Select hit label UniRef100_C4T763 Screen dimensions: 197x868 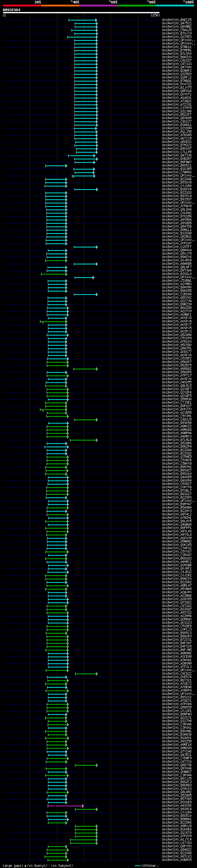point(177,843)
